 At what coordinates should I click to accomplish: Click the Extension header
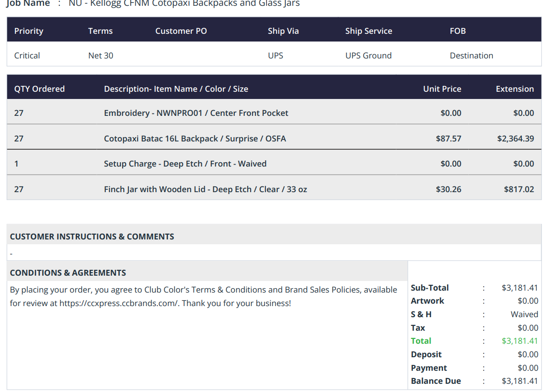click(515, 89)
